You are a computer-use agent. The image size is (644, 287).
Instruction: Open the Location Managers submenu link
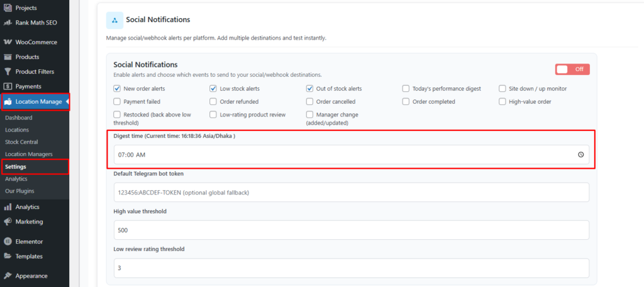coord(28,154)
